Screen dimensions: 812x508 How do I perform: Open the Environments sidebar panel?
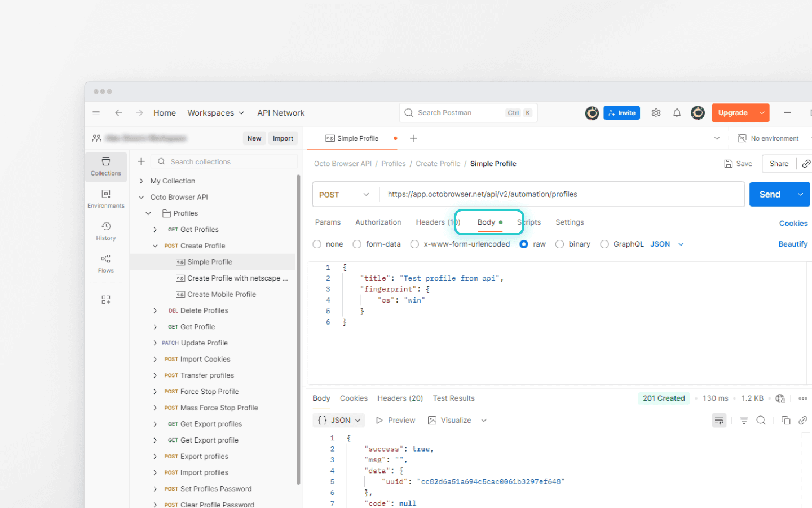(x=106, y=199)
